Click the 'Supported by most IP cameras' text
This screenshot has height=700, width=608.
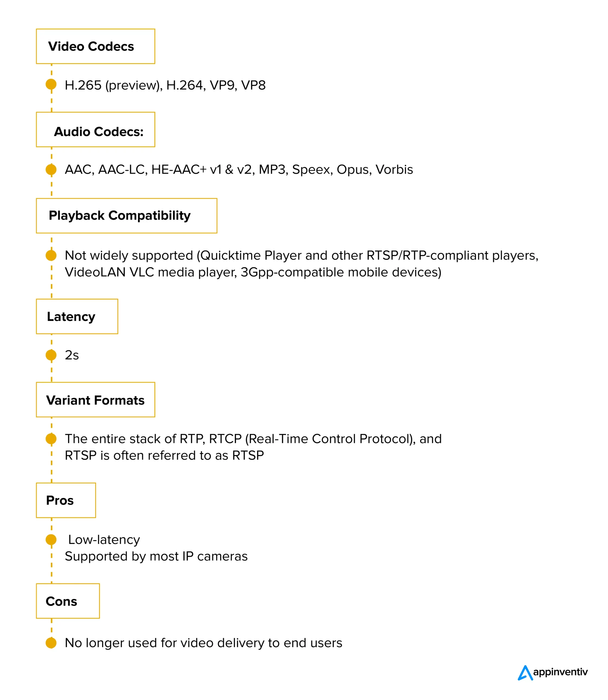tap(156, 556)
